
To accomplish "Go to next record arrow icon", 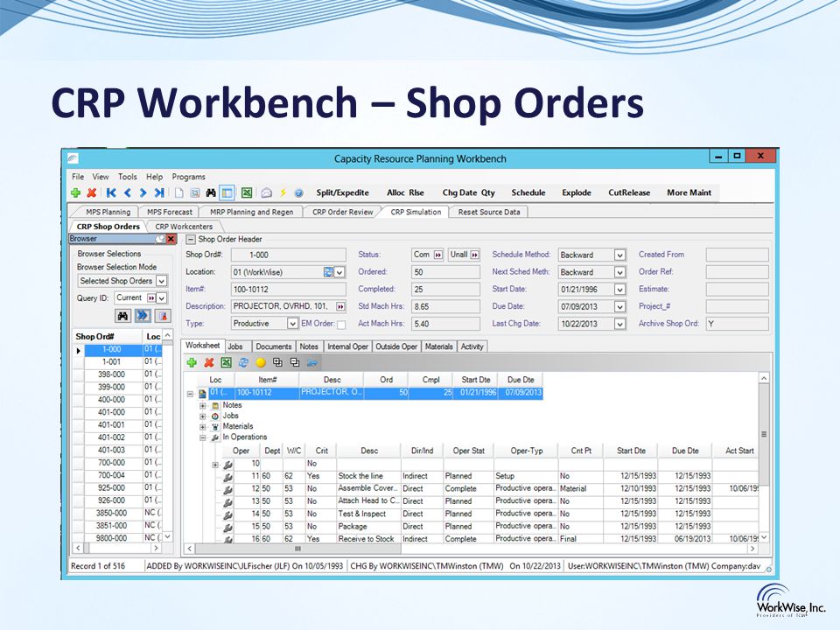I will point(143,192).
